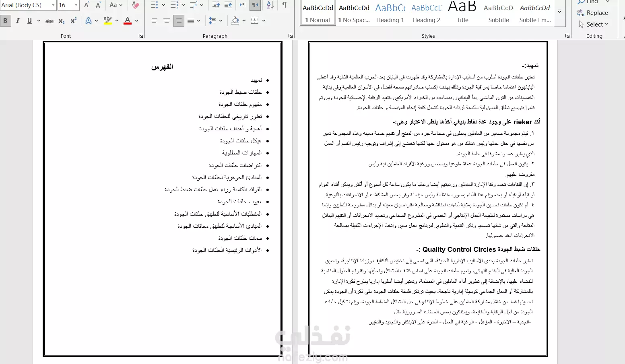Toggle Italic formatting
625x364 pixels.
click(x=18, y=21)
